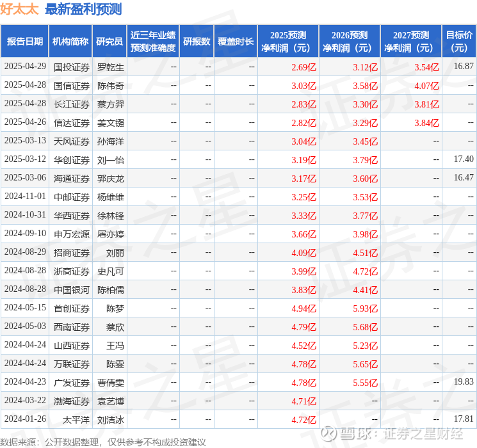Image resolution: width=477 pixels, height=448 pixels.
Task: Click the 目标价(元) column header
Action: [x=459, y=42]
